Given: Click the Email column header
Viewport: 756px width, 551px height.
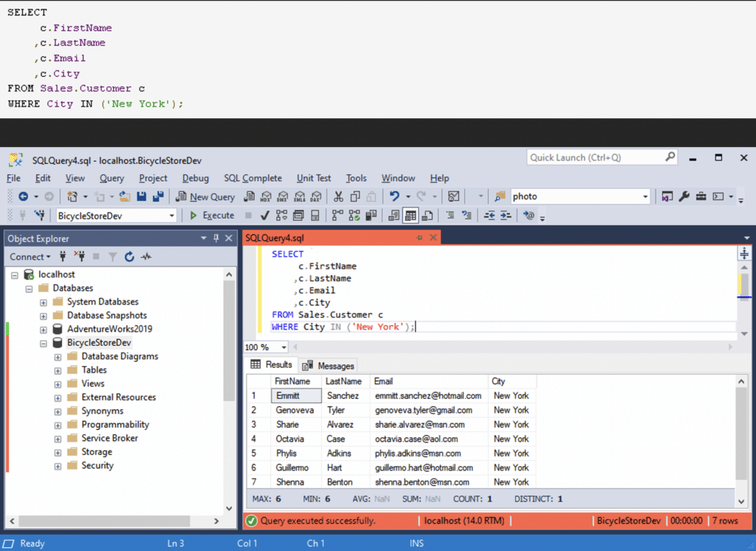Looking at the screenshot, I should 429,381.
